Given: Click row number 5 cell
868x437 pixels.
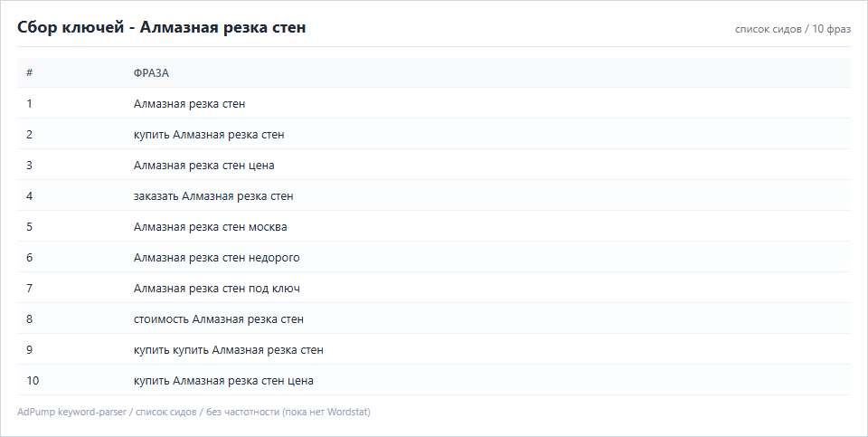Looking at the screenshot, I should click(x=29, y=226).
